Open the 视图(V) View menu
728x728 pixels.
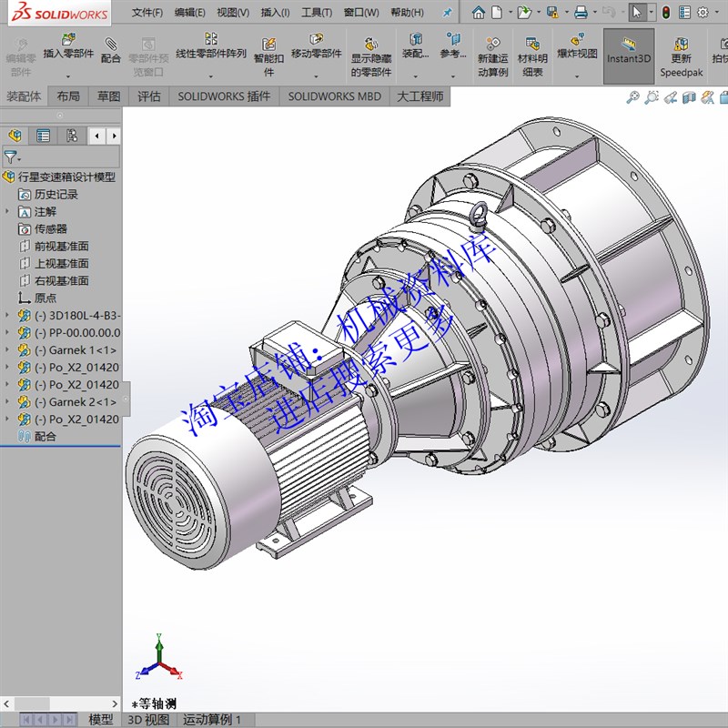(x=233, y=13)
